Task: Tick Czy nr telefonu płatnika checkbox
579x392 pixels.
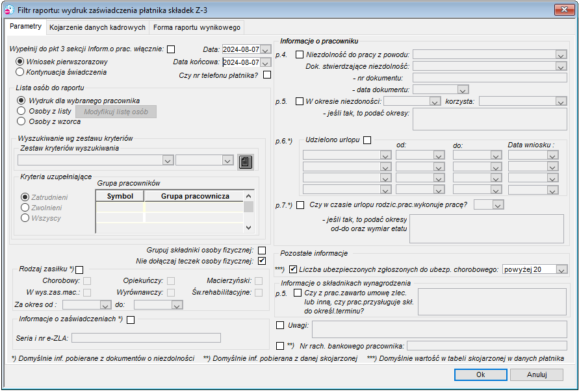Action: tap(267, 75)
